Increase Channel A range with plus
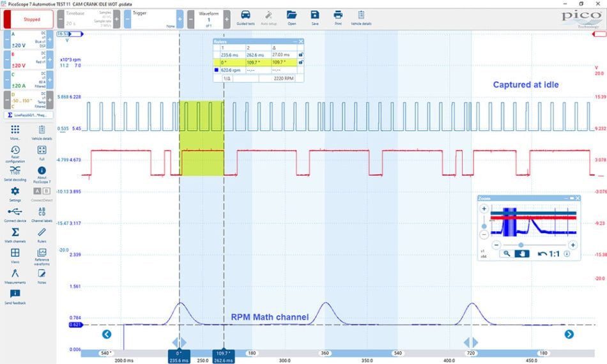The height and width of the screenshot is (364, 607). pos(50,40)
